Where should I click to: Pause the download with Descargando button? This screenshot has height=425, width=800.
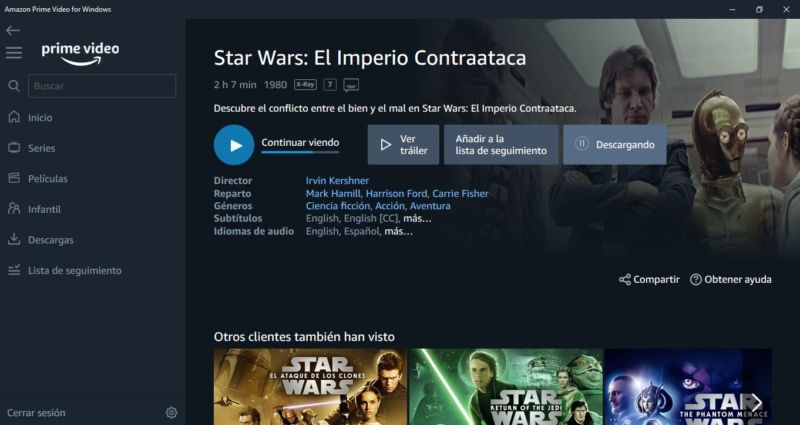tap(614, 144)
